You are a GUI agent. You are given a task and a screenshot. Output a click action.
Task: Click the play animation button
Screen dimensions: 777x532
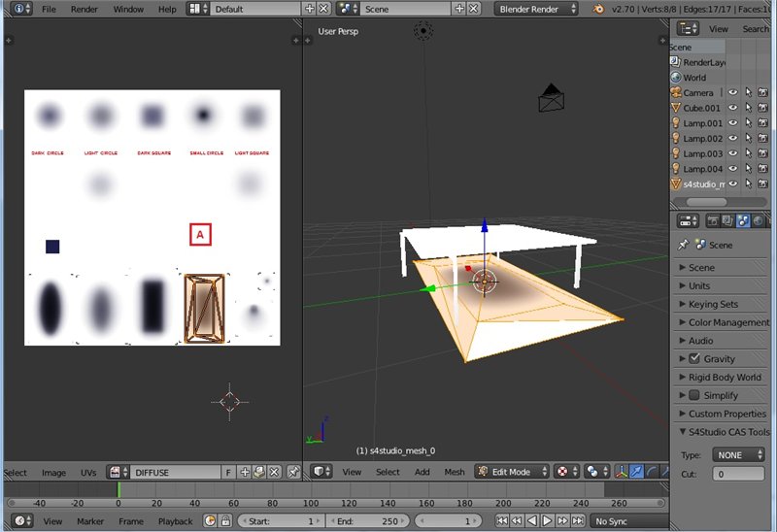coord(548,521)
